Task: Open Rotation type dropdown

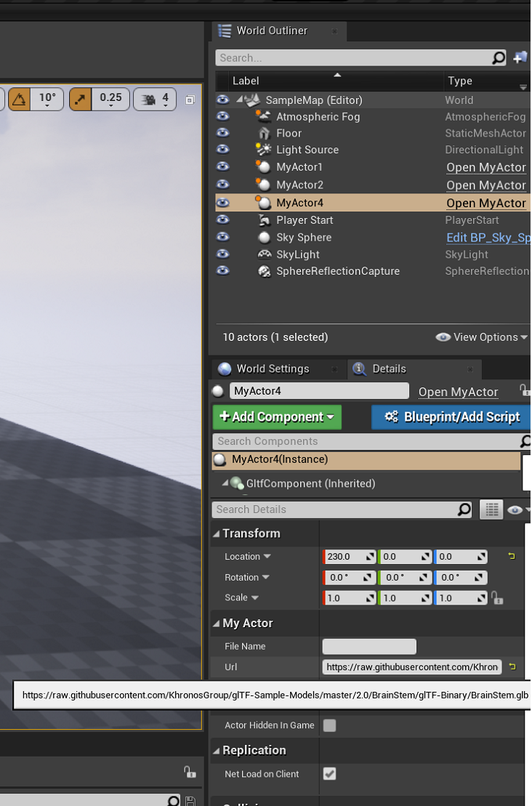Action: tap(265, 577)
